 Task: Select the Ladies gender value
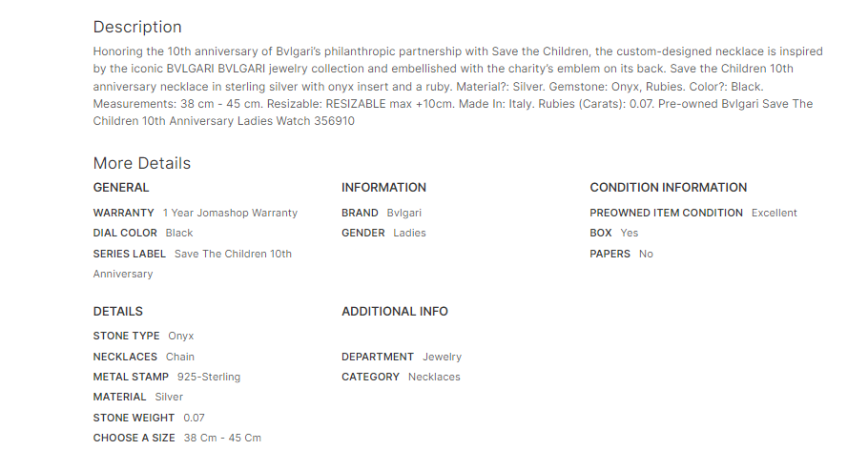point(409,234)
